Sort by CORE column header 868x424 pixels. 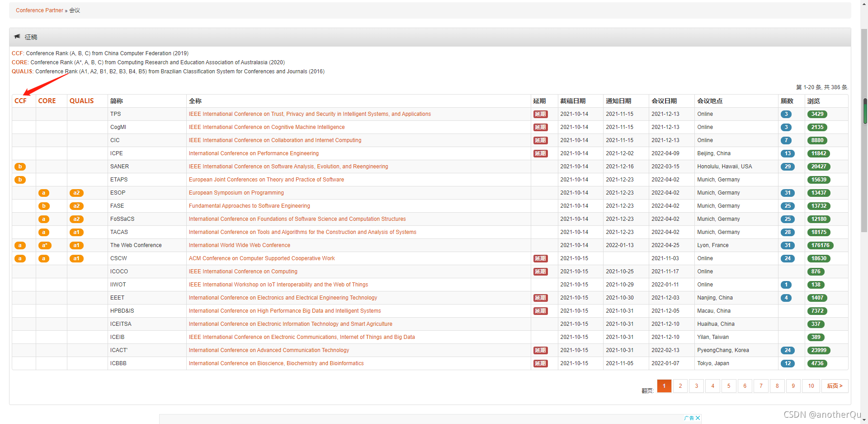[47, 101]
